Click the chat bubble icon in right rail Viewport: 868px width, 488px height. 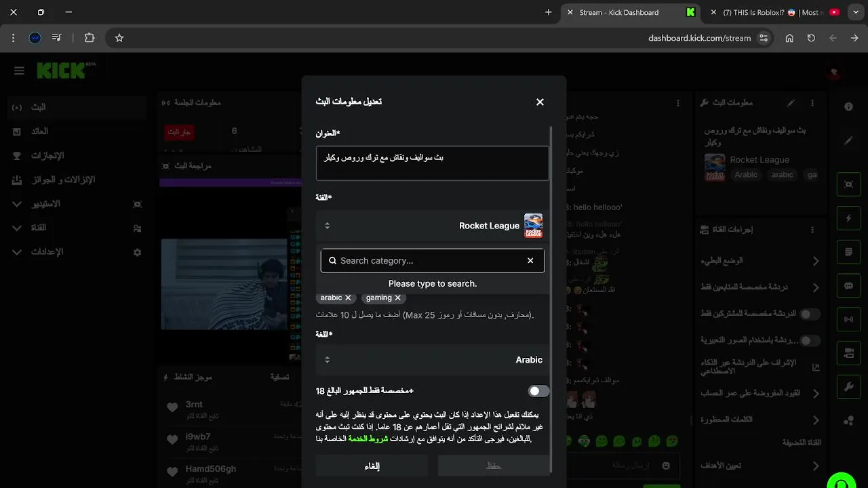[x=849, y=286]
